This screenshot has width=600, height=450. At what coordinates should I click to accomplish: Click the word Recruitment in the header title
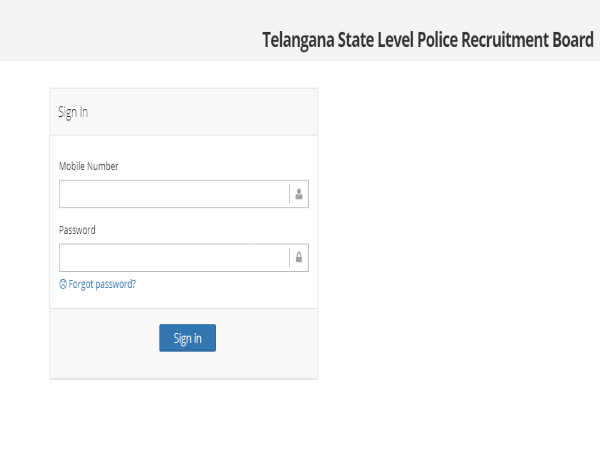pyautogui.click(x=505, y=39)
